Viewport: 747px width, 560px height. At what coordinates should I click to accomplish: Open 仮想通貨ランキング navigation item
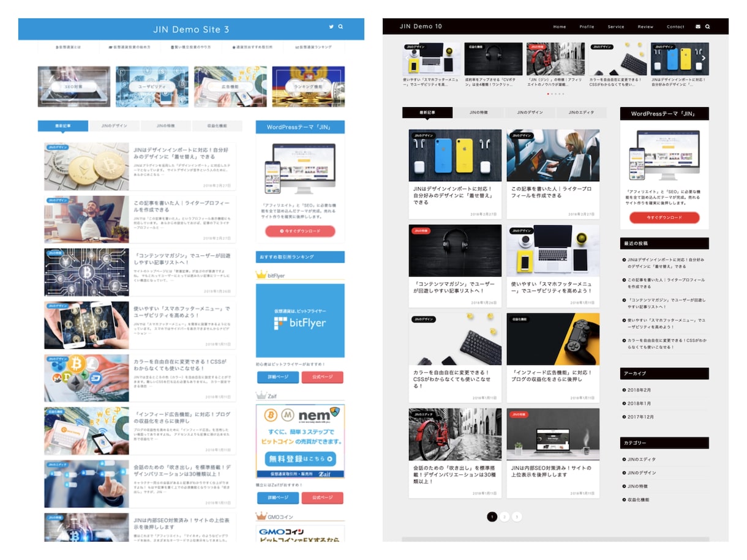coord(313,47)
